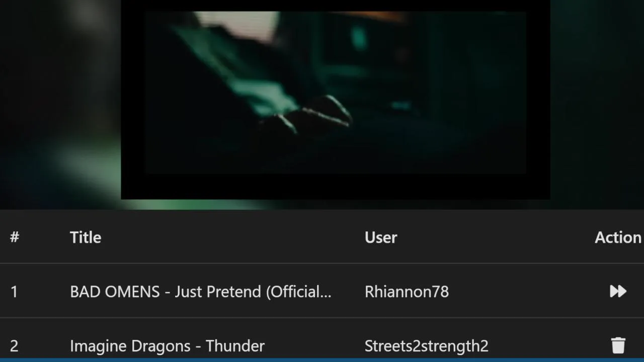Click queue position number 2
Viewport: 644px width, 362px height.
[14, 346]
